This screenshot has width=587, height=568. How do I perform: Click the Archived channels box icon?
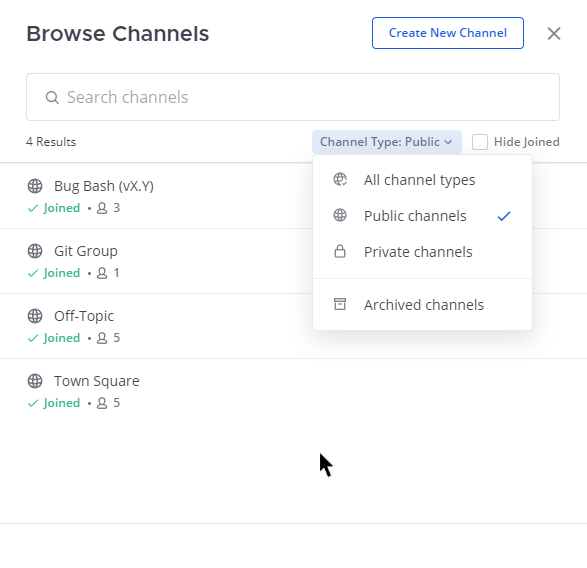coord(340,304)
